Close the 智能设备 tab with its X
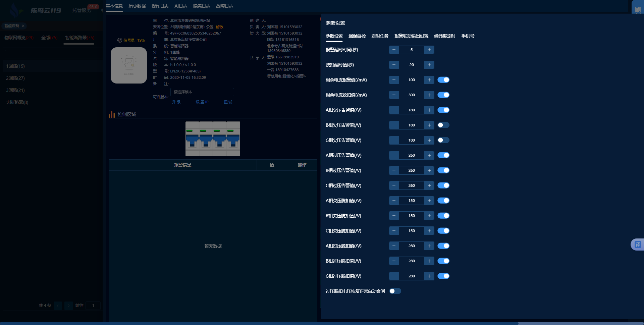Screen dimensions: 644x325 tap(23, 26)
